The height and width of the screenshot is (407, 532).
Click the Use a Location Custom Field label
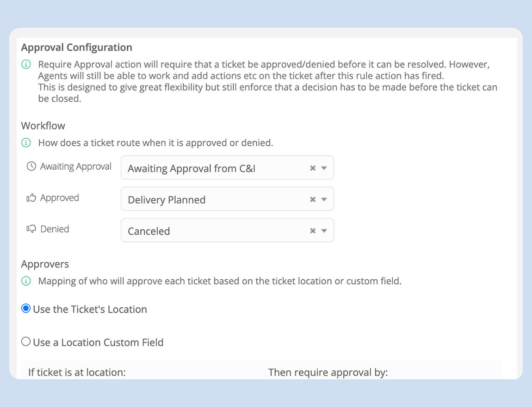click(98, 342)
